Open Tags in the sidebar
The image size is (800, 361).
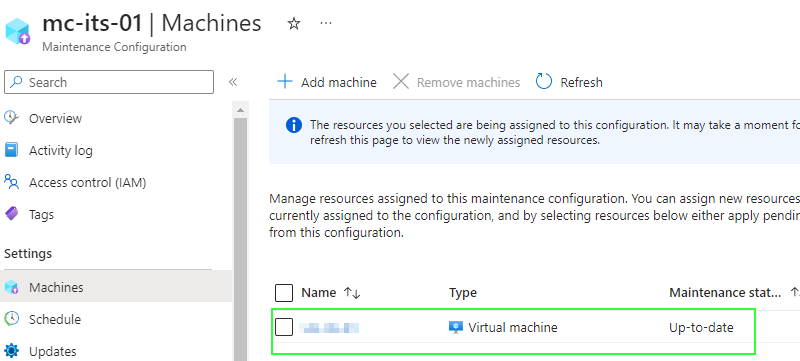(41, 215)
